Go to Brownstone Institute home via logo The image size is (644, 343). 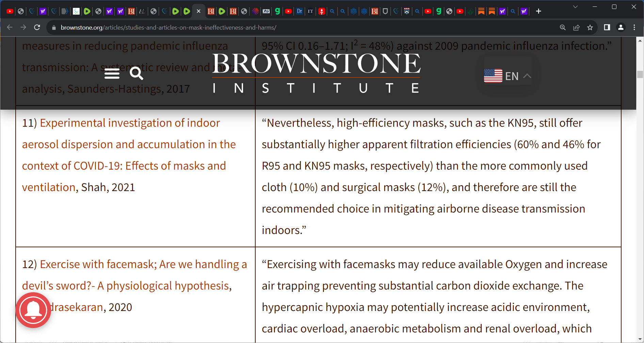(x=316, y=73)
